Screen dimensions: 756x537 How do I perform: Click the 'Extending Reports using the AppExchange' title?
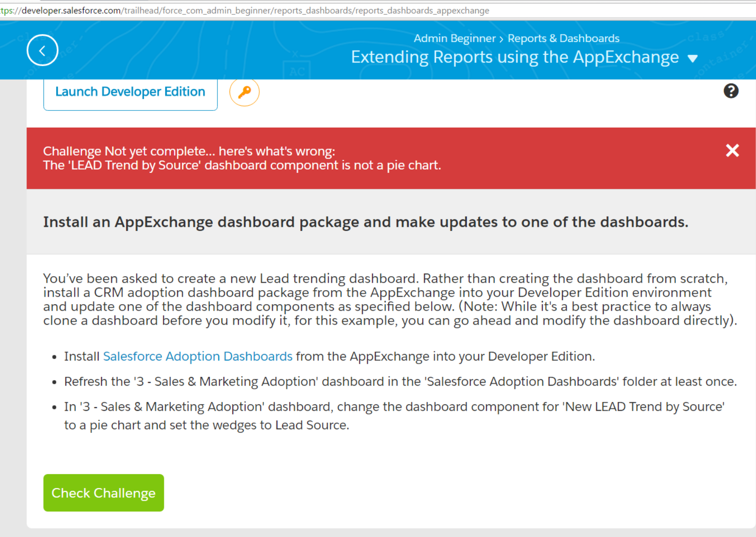point(514,57)
